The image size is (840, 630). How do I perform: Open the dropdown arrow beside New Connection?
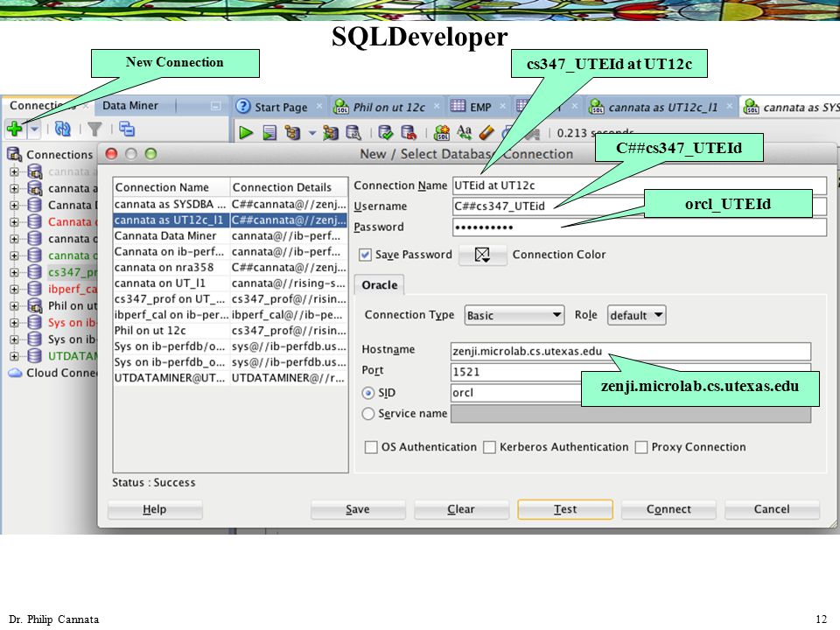(34, 129)
